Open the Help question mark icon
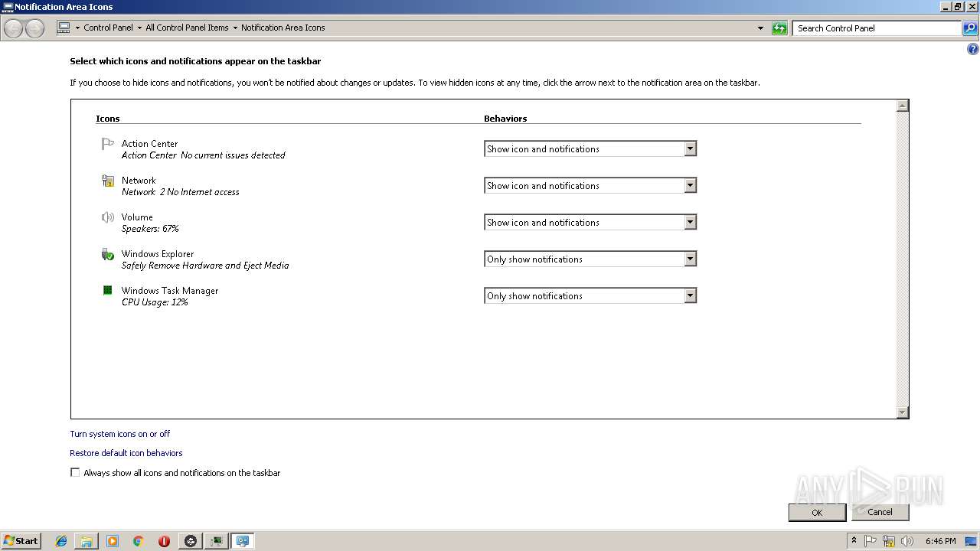 pyautogui.click(x=973, y=49)
